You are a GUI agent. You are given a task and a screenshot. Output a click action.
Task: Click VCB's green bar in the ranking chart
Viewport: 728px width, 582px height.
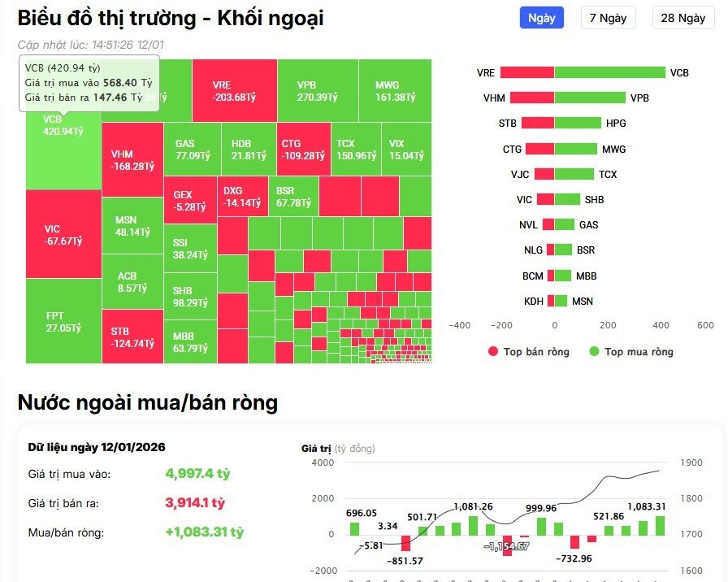point(609,72)
